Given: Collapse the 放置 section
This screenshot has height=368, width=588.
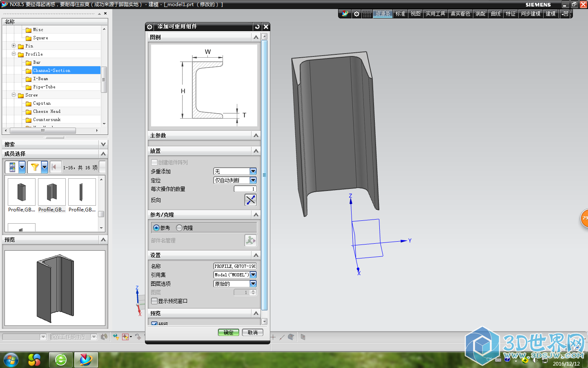Looking at the screenshot, I should tap(256, 151).
